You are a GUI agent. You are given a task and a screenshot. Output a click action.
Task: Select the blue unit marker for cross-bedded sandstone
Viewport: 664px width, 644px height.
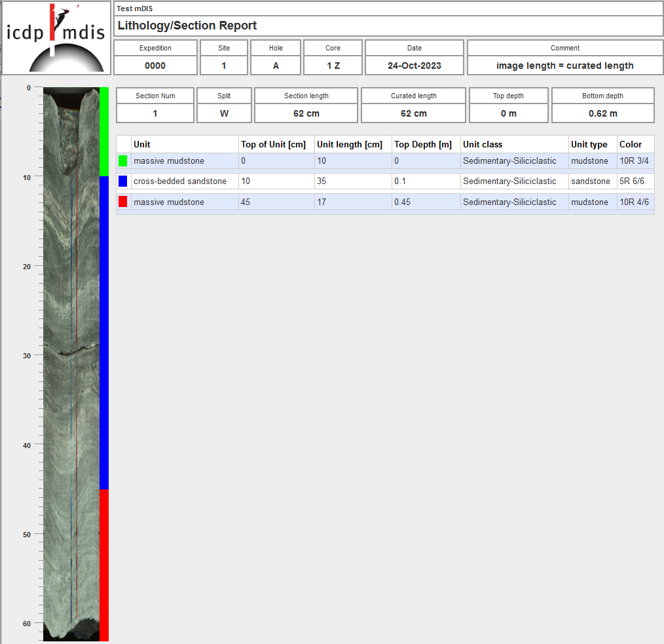tap(123, 181)
